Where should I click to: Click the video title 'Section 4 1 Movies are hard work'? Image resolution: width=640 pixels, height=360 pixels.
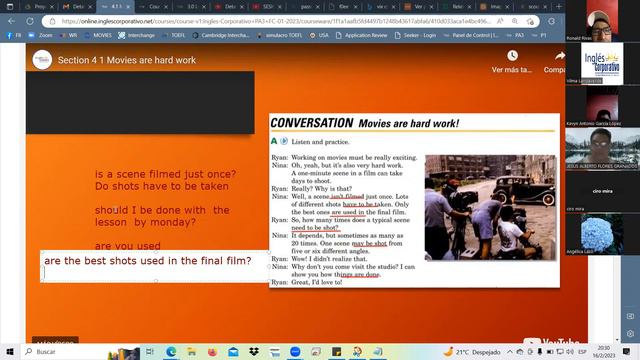point(127,60)
